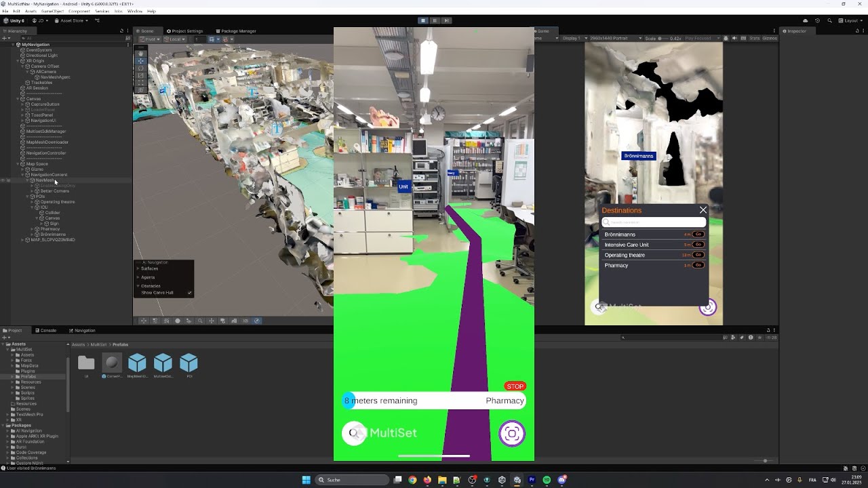Open the 2960x1440 Portrait resolution dropdown
Image resolution: width=868 pixels, height=488 pixels.
tap(614, 39)
